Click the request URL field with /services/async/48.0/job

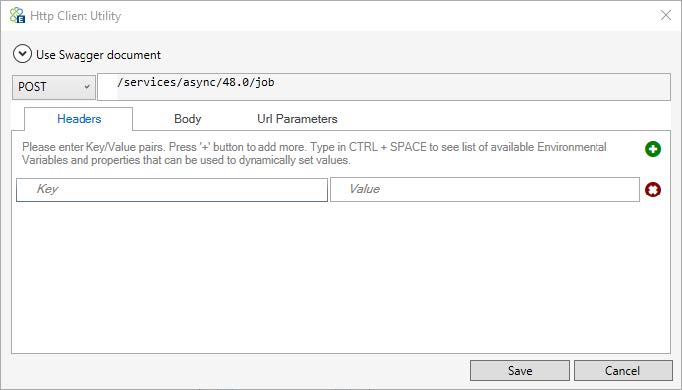click(384, 87)
